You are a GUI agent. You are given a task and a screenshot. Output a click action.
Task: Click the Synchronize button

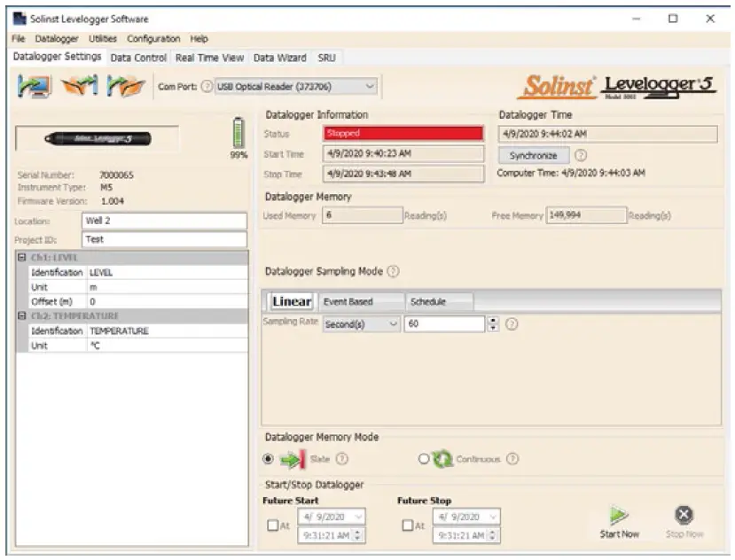534,155
